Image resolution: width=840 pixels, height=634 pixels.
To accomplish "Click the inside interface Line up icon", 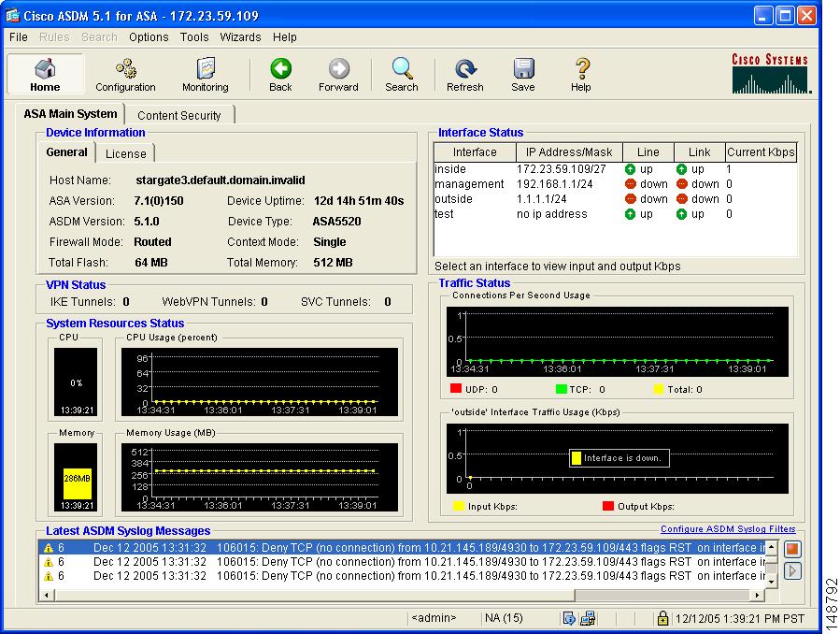I will [x=630, y=169].
